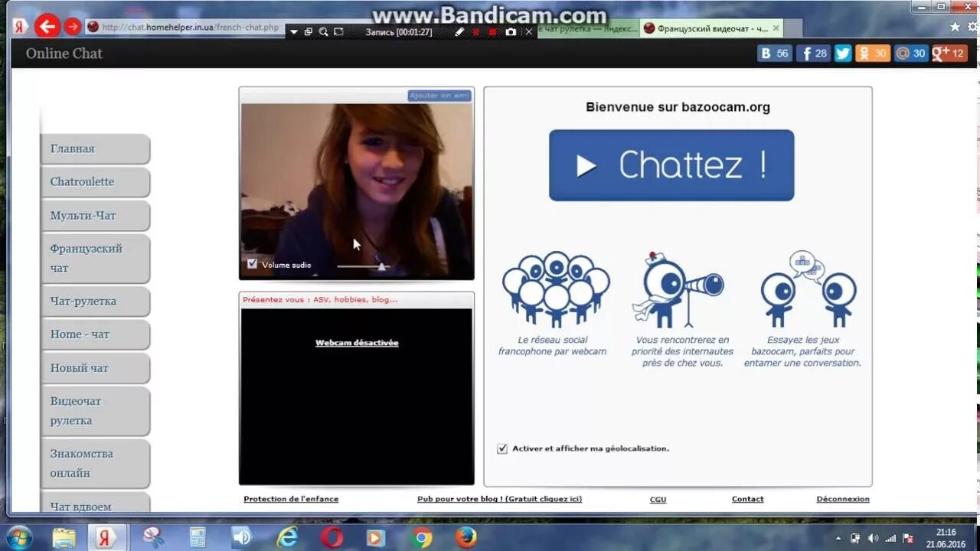Open Chatroulette sidebar item
This screenshot has height=551, width=980.
tap(95, 182)
